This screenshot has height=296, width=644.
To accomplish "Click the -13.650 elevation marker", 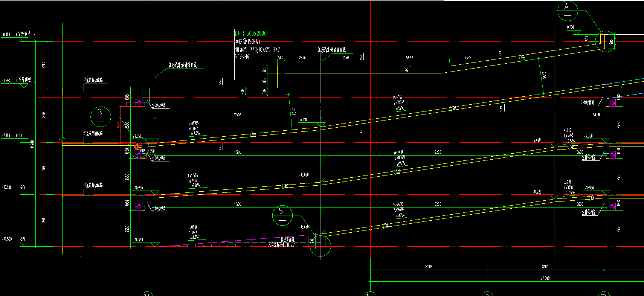I will click(x=304, y=227).
